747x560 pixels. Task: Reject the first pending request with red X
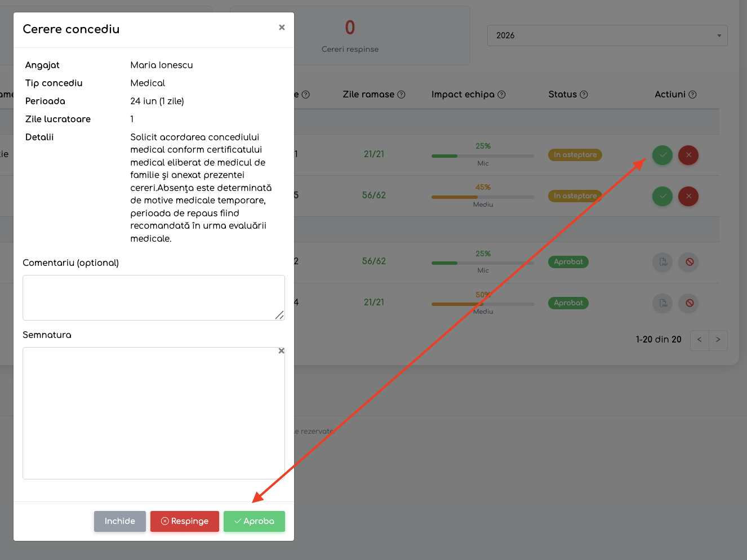[x=688, y=155]
